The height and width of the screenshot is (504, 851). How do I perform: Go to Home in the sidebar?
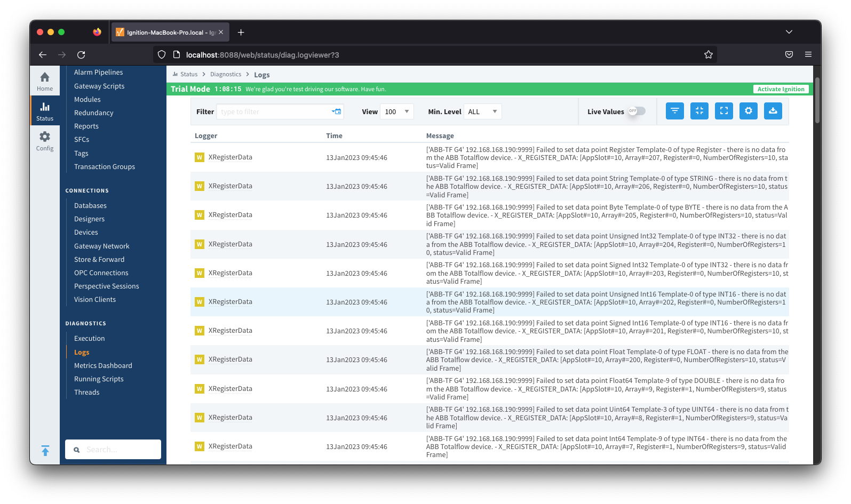(x=45, y=82)
